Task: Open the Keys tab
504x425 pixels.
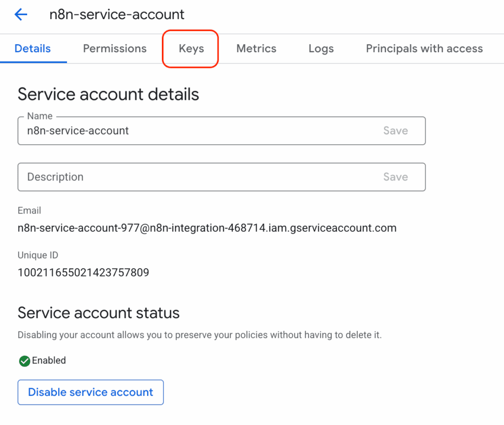Action: pyautogui.click(x=191, y=49)
